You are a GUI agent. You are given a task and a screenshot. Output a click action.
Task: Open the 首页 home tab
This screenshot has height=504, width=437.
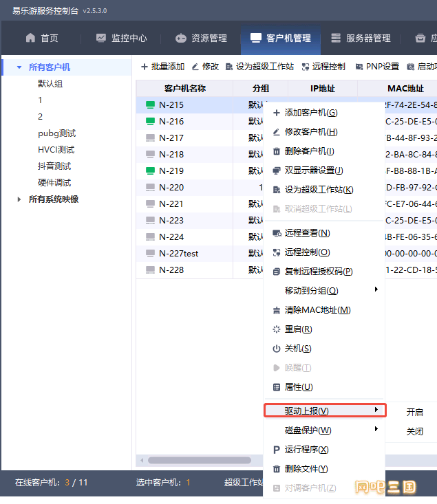tap(42, 39)
